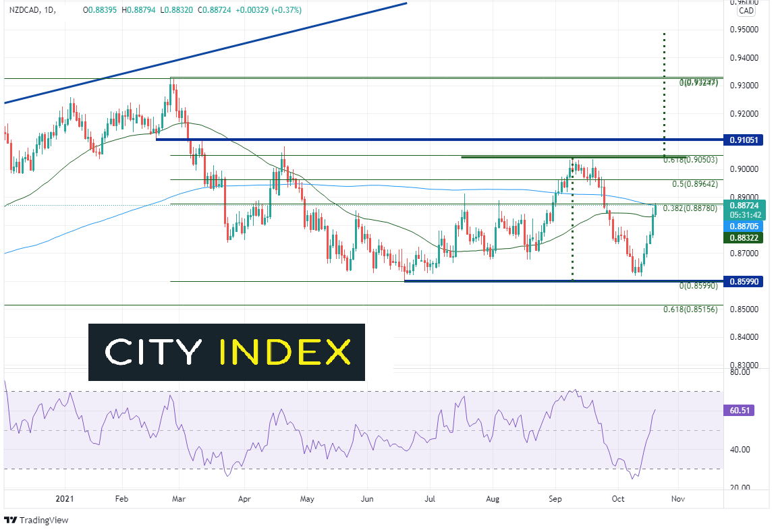This screenshot has height=532, width=776.
Task: Click the 0.91051 blue price label
Action: point(744,140)
